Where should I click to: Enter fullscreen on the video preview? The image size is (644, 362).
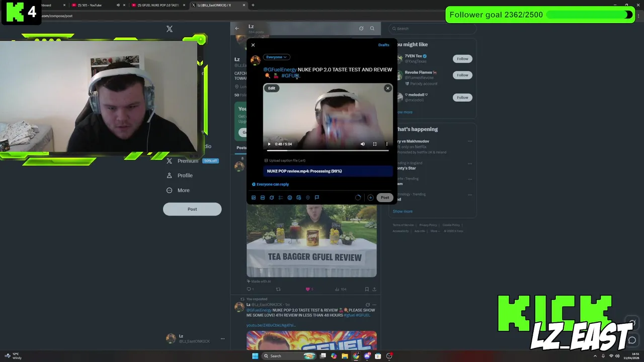[x=374, y=144]
